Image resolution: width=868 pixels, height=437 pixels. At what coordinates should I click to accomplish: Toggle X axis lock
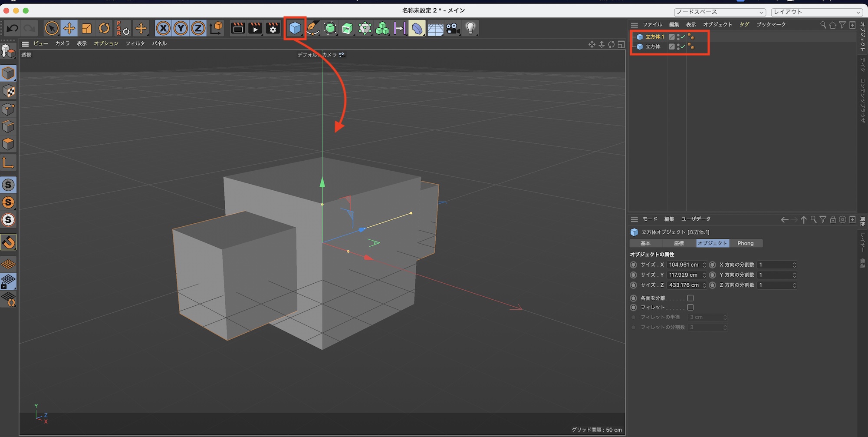(x=163, y=29)
